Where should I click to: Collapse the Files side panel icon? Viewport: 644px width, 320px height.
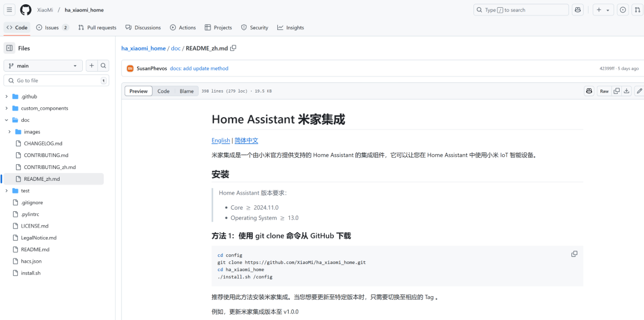click(10, 48)
